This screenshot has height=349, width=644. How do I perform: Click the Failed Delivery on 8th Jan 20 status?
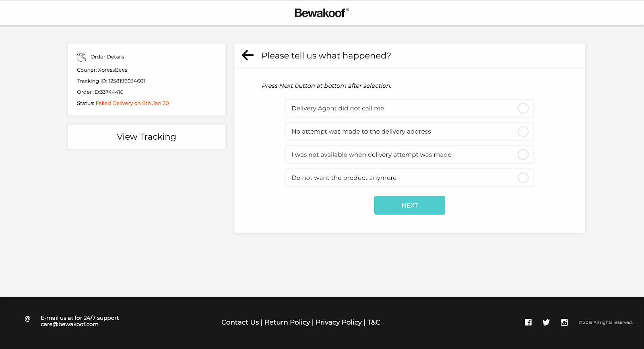tap(132, 103)
